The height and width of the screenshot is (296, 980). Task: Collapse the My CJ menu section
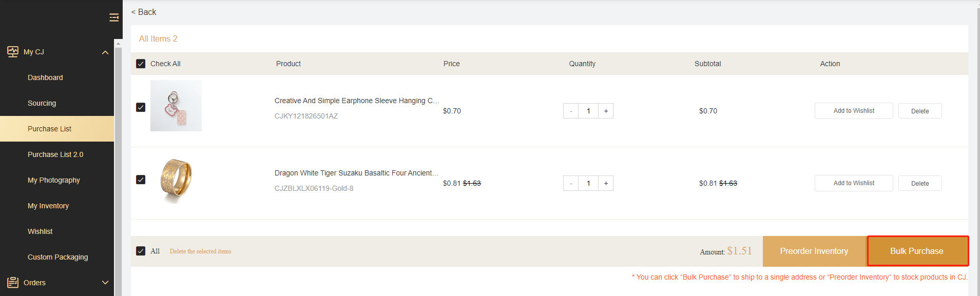pos(105,52)
